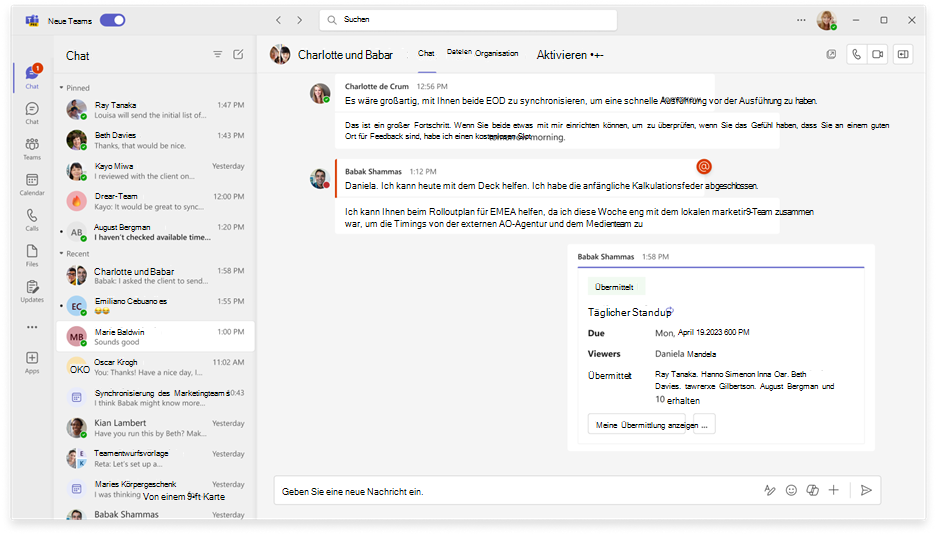The image size is (936, 535).
Task: Open the Maries Körpergeschenk chat
Action: [x=155, y=489]
